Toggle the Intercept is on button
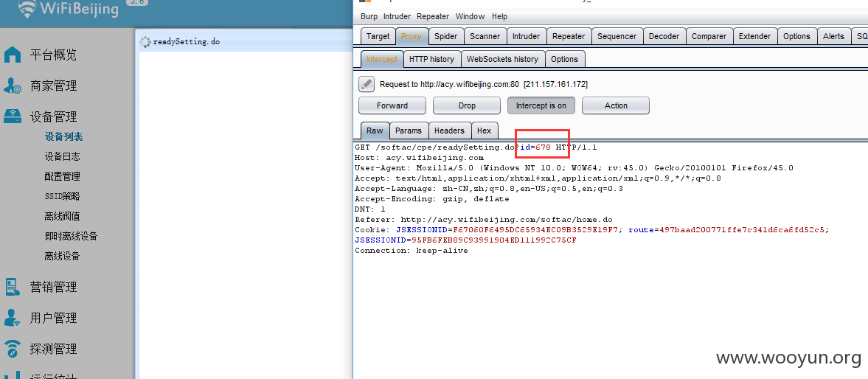Screen dimensions: 868x379 (x=541, y=105)
